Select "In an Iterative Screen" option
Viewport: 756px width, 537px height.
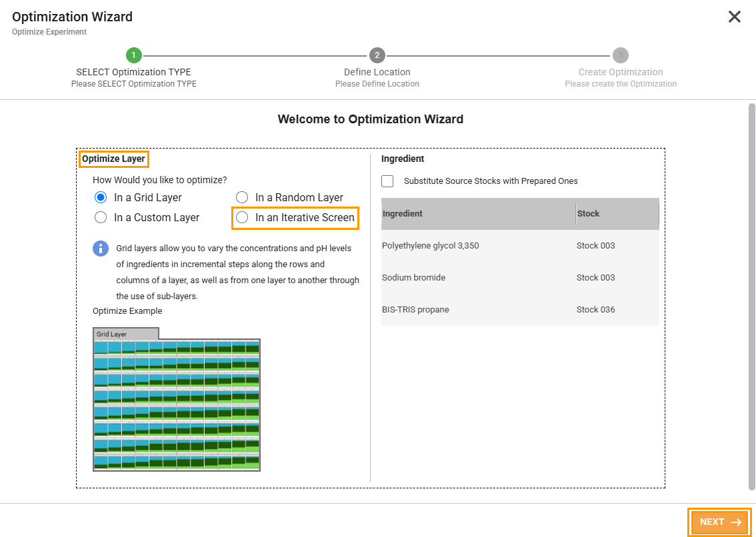[241, 218]
